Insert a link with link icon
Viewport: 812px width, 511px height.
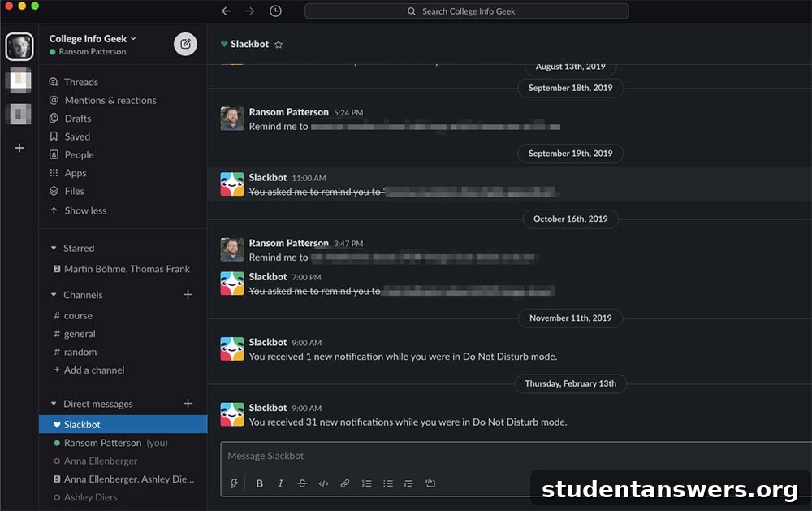(345, 483)
